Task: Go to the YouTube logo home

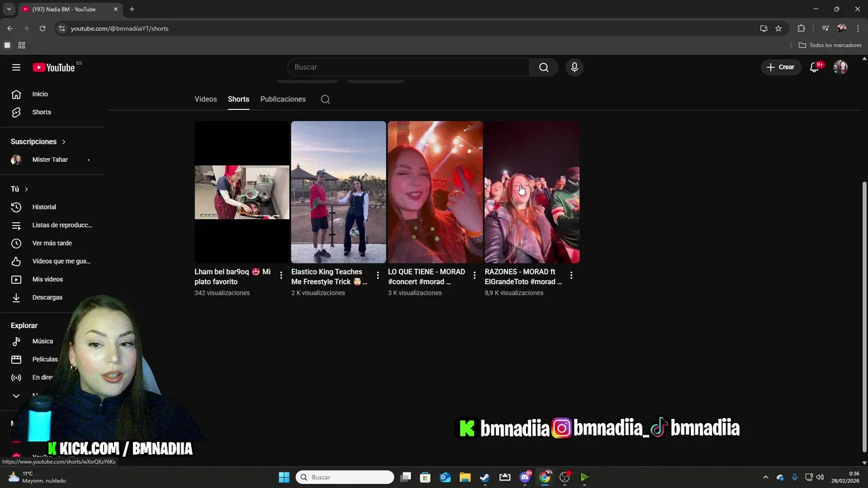Action: 54,67
